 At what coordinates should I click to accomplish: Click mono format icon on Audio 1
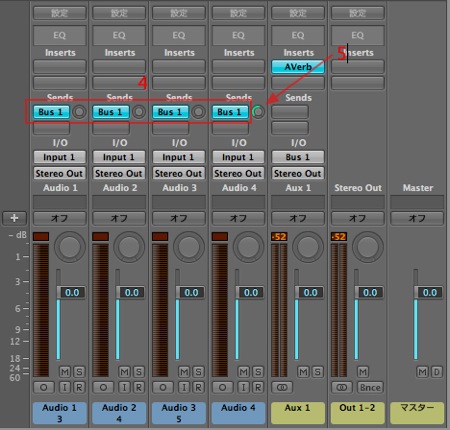tap(44, 387)
